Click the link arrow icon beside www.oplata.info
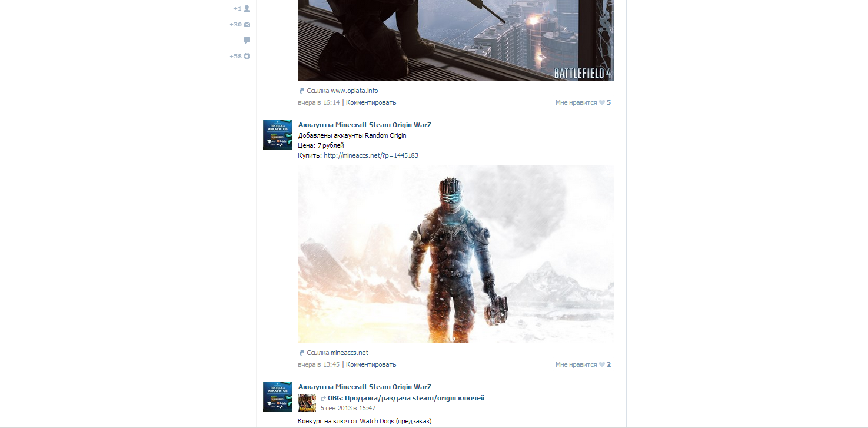Image resolution: width=868 pixels, height=428 pixels. tap(301, 91)
